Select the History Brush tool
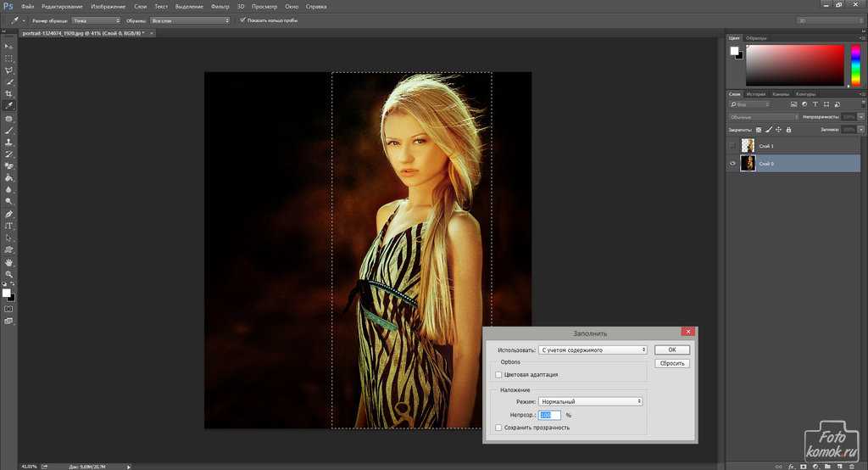Screen dimensions: 868x470 8,154
